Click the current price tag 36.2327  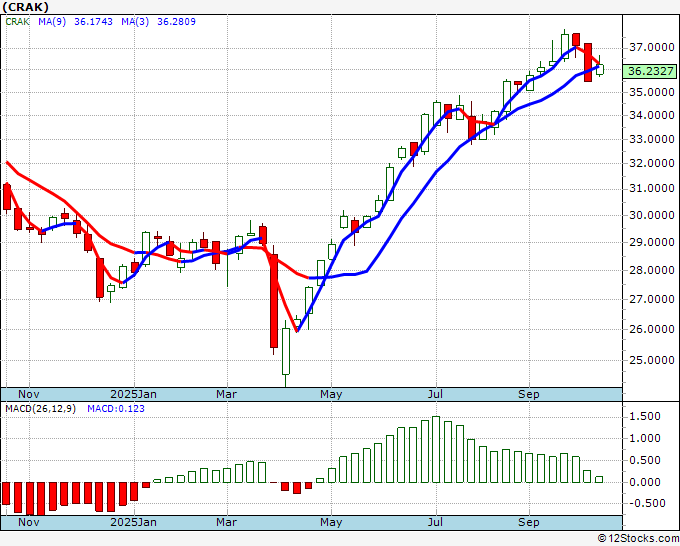[650, 71]
